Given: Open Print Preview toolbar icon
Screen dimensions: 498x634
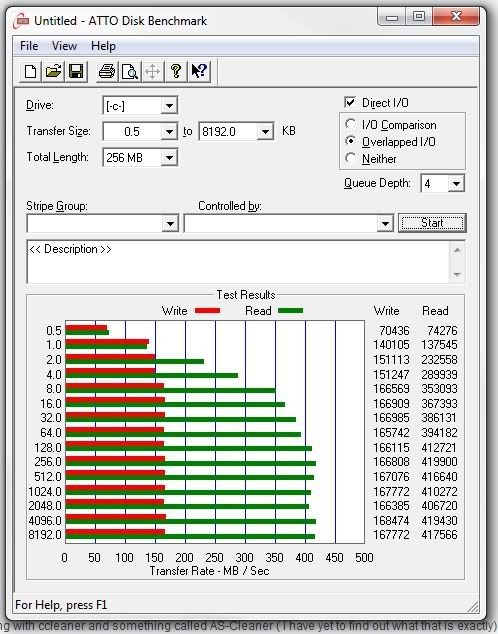Looking at the screenshot, I should pyautogui.click(x=130, y=72).
